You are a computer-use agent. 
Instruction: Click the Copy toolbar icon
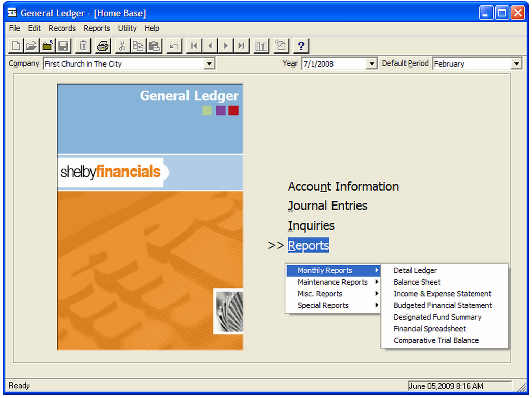138,46
